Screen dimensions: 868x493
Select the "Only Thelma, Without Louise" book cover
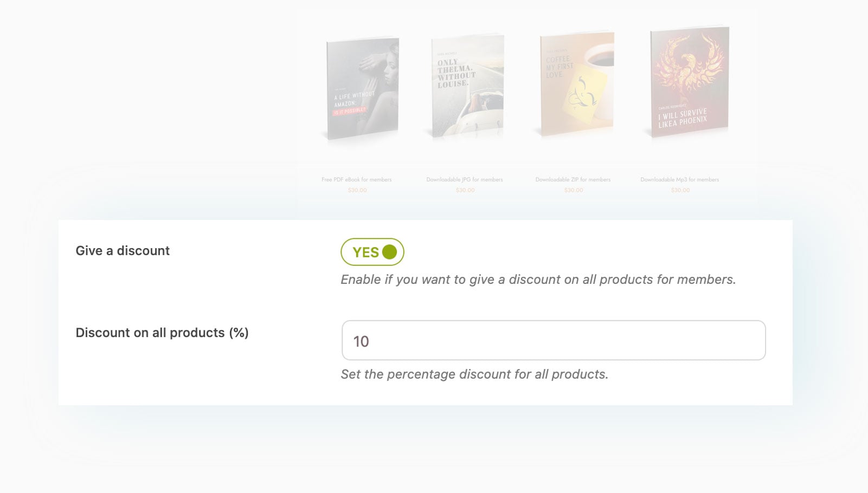click(467, 86)
